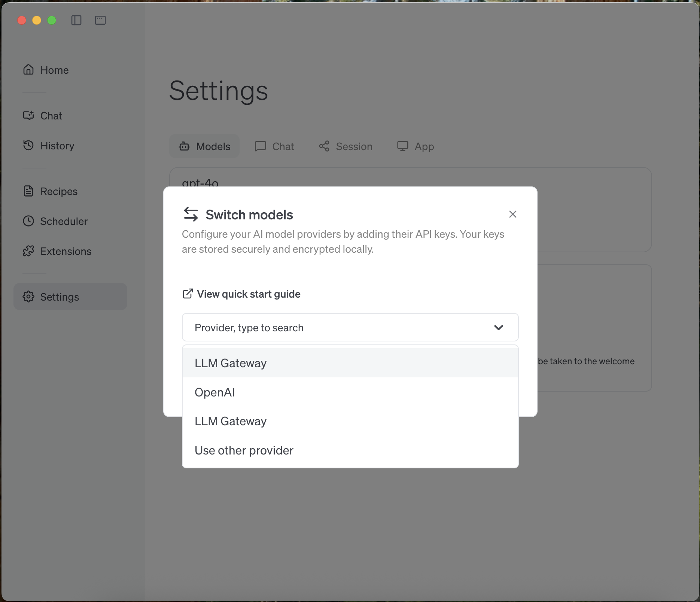Close the Switch models dialog

coord(513,214)
